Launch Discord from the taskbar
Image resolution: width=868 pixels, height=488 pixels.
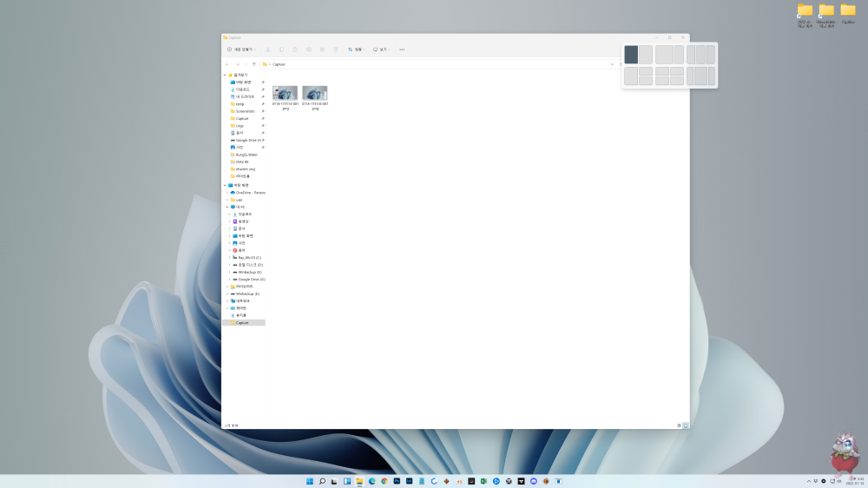[x=534, y=481]
